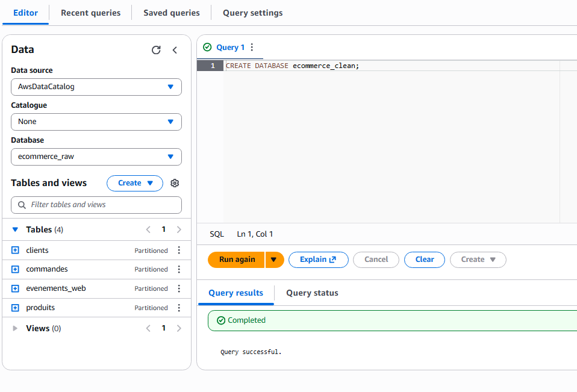Open actions menu for produits table

click(179, 308)
